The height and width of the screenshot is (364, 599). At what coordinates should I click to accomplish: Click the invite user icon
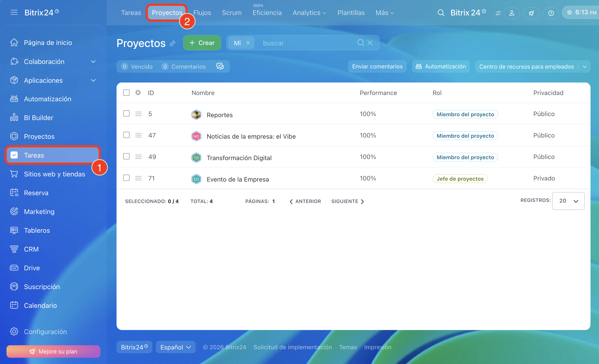click(512, 13)
